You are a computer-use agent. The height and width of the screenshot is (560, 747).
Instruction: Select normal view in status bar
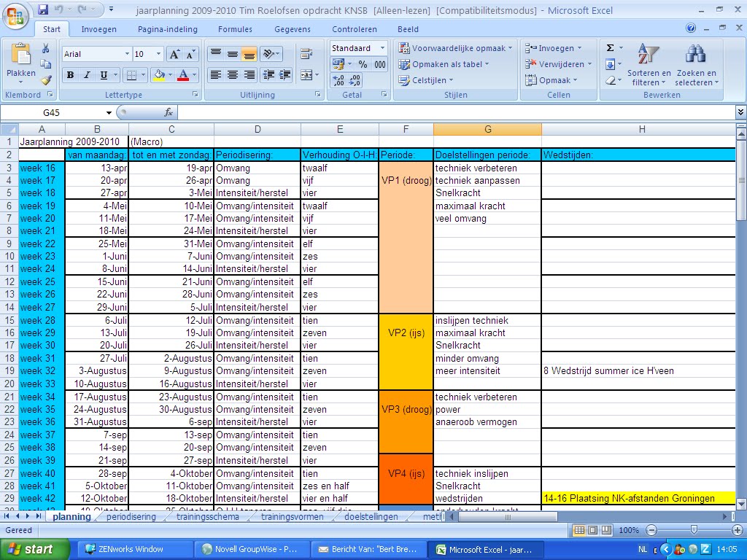pos(579,530)
